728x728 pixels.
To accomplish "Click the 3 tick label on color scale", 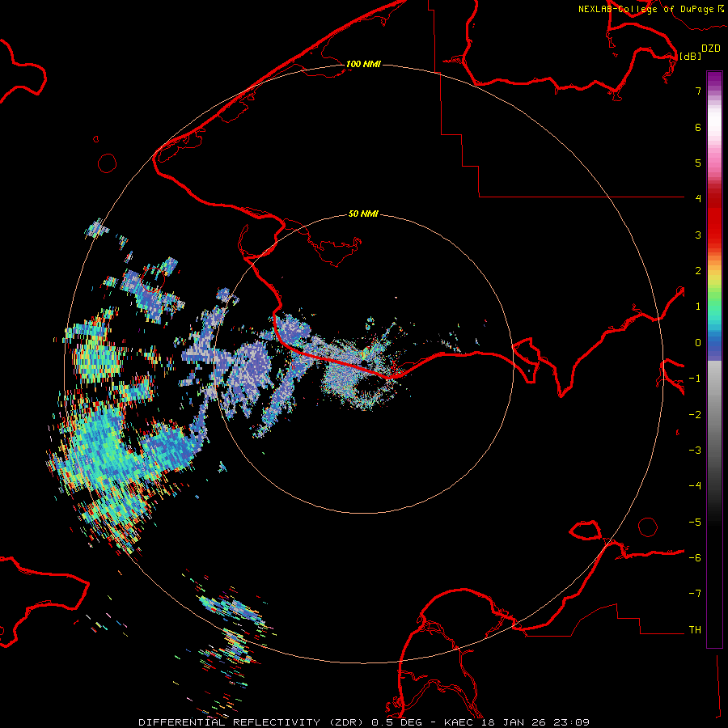I will pyautogui.click(x=698, y=235).
